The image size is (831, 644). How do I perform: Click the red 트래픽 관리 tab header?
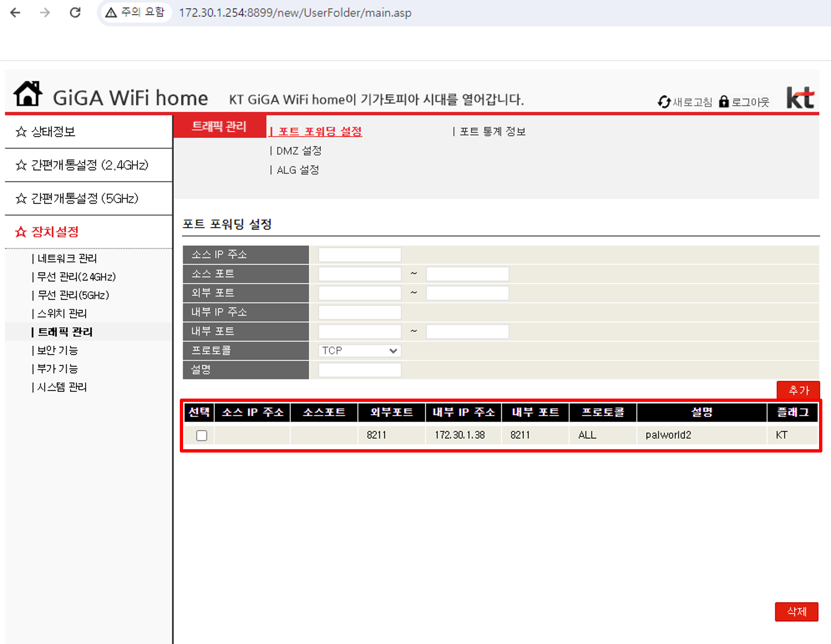tap(219, 126)
